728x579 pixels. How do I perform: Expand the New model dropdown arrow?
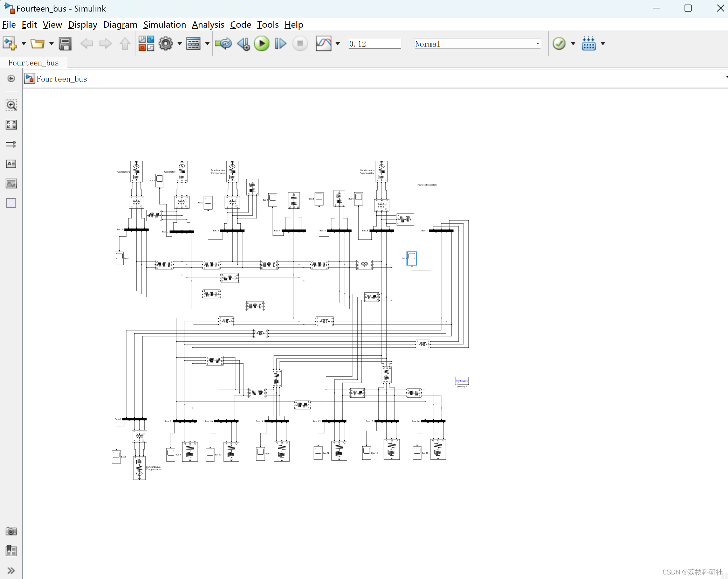pos(24,44)
